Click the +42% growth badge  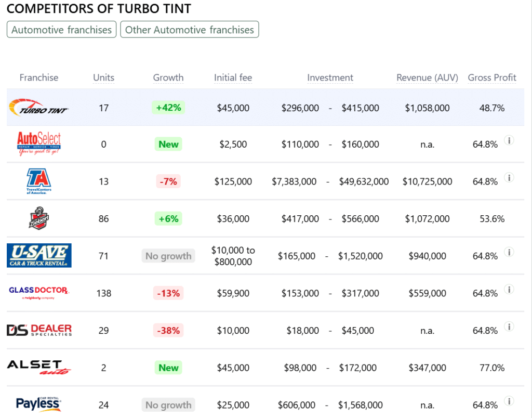click(168, 108)
